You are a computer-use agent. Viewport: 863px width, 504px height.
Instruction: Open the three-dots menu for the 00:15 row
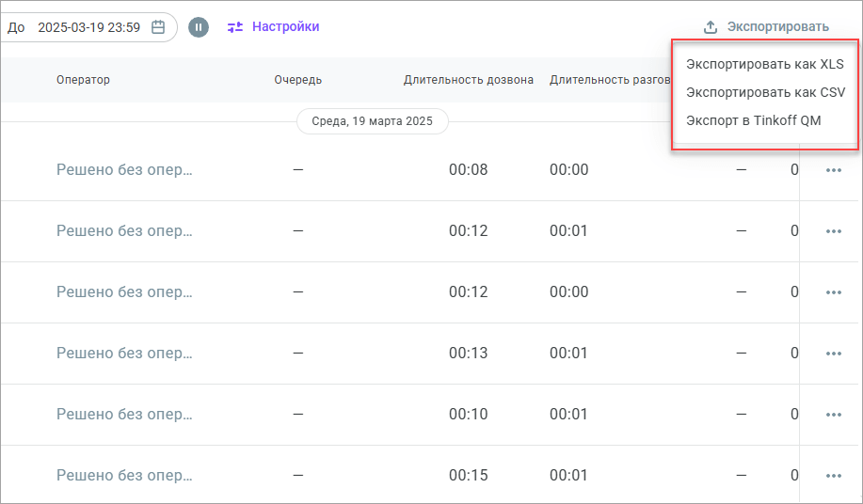coord(833,476)
